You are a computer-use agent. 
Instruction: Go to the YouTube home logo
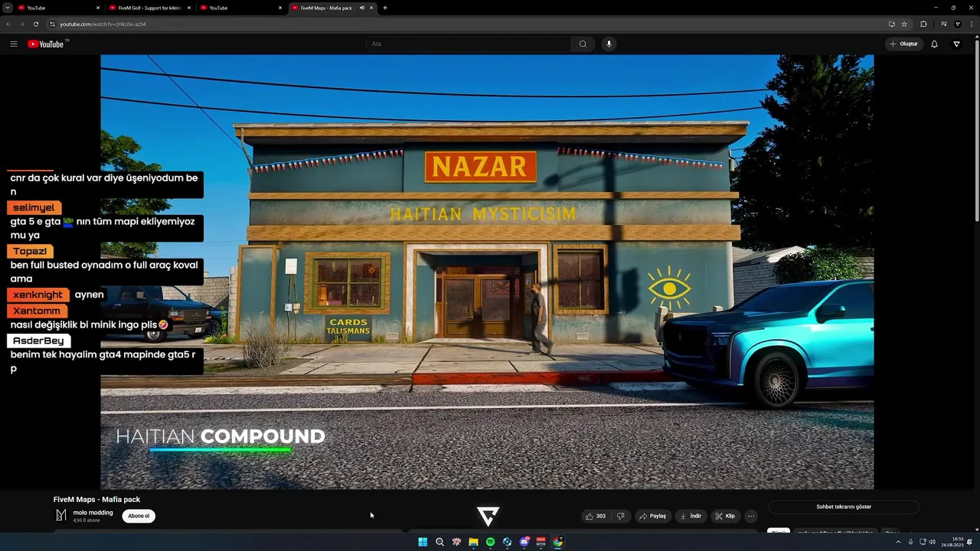[x=47, y=44]
